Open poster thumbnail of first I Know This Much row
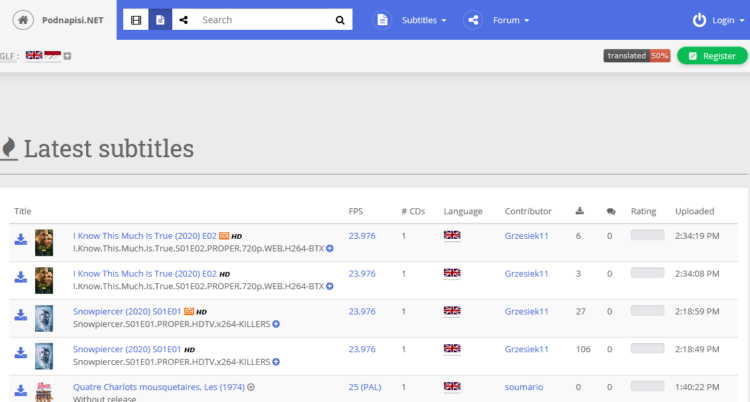Screen dimensions: 750x402 click(44, 242)
